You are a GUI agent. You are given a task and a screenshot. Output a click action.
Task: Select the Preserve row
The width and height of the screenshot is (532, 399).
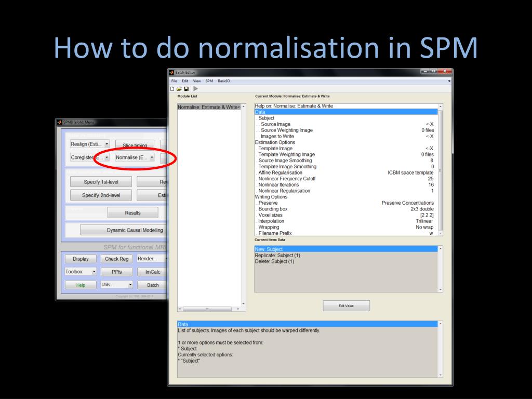coord(346,203)
